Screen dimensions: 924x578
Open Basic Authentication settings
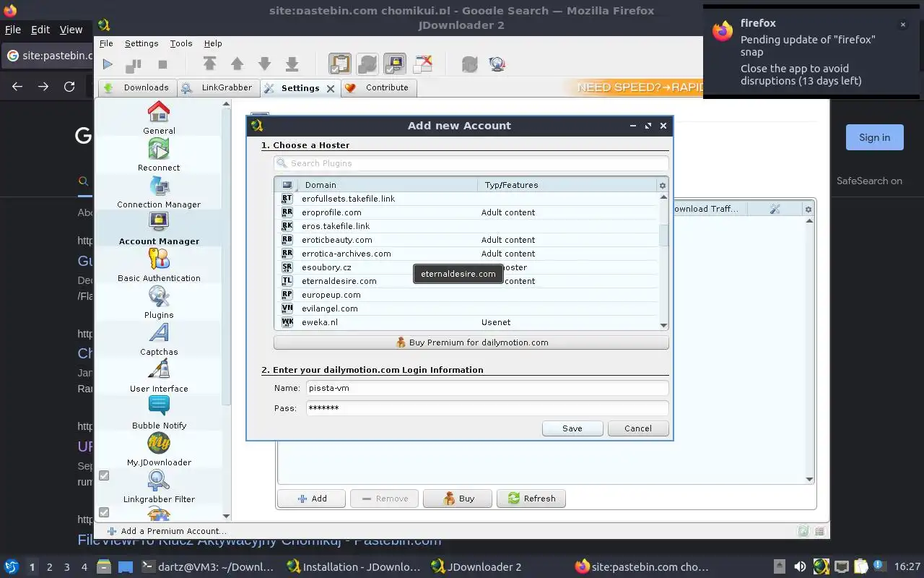click(159, 265)
